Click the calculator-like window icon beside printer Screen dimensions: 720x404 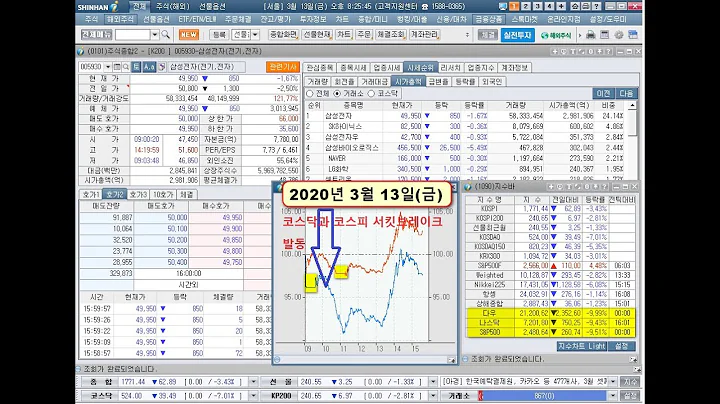tap(605, 35)
